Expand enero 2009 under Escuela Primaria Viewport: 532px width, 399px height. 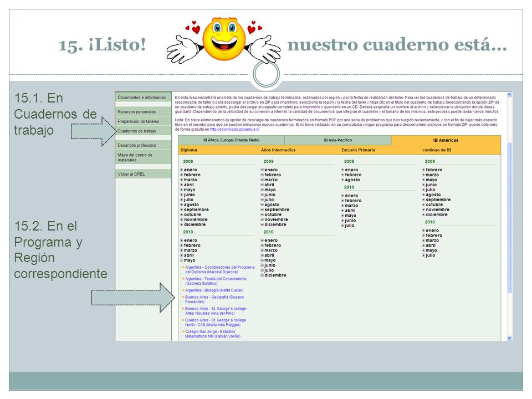coord(342,170)
